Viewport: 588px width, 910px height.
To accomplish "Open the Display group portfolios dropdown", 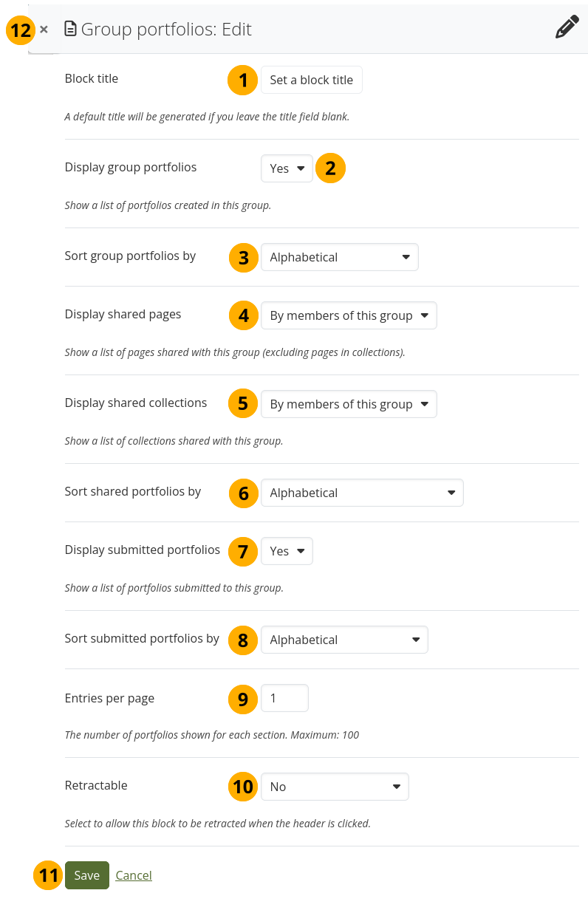I will tap(287, 168).
